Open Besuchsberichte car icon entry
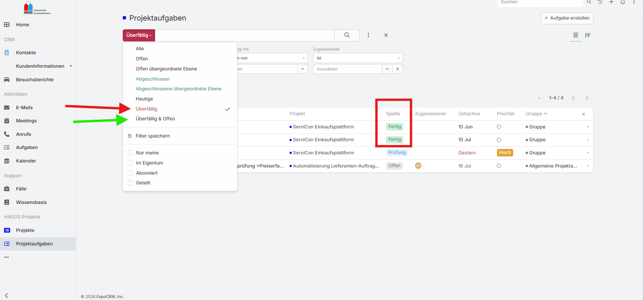The image size is (644, 300). 7,80
